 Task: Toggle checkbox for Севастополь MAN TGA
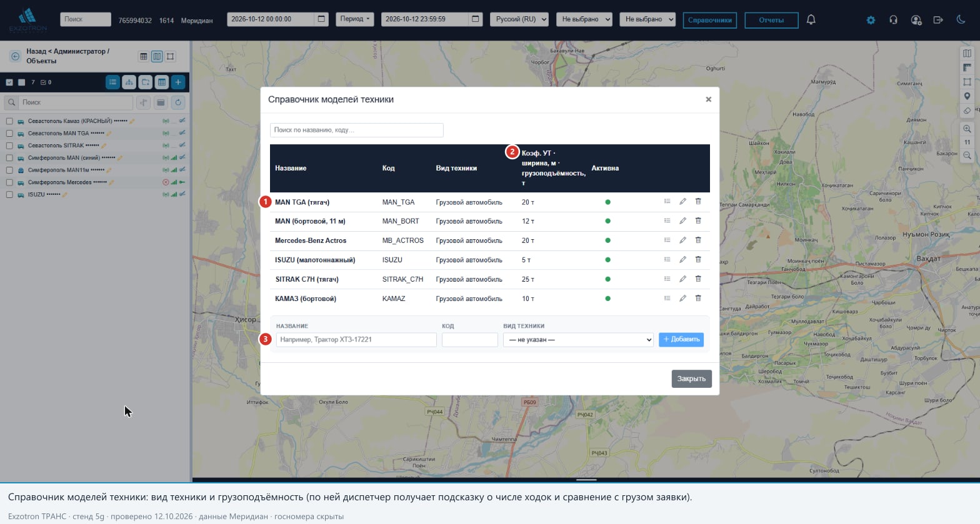[x=9, y=133]
